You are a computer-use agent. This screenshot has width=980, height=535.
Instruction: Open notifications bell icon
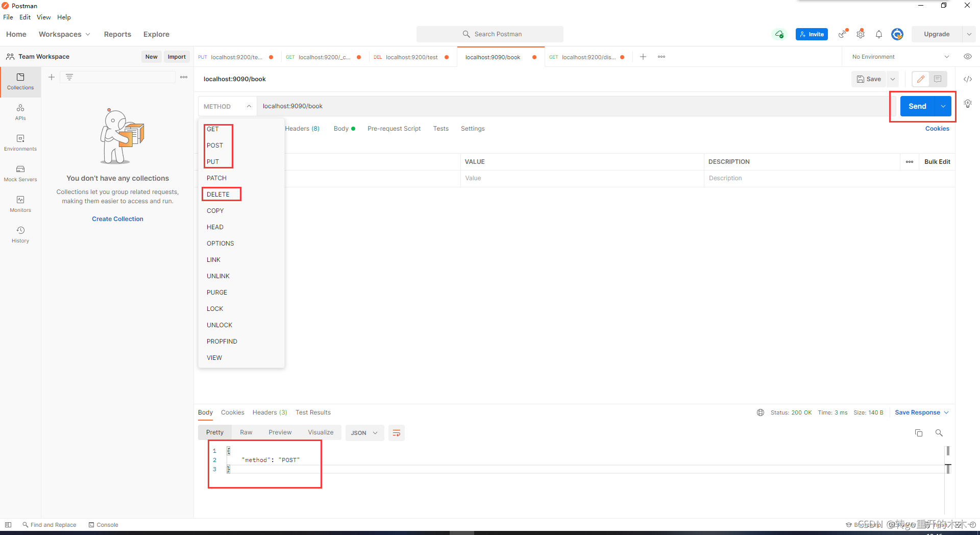[x=879, y=34]
